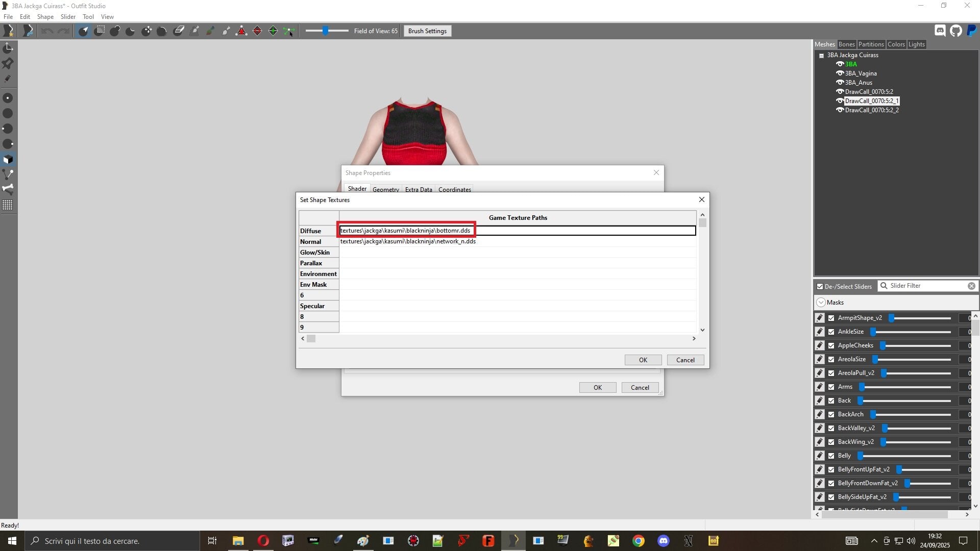Click Cancel in Set Shape Textures dialog
Image resolution: width=980 pixels, height=551 pixels.
click(x=685, y=360)
